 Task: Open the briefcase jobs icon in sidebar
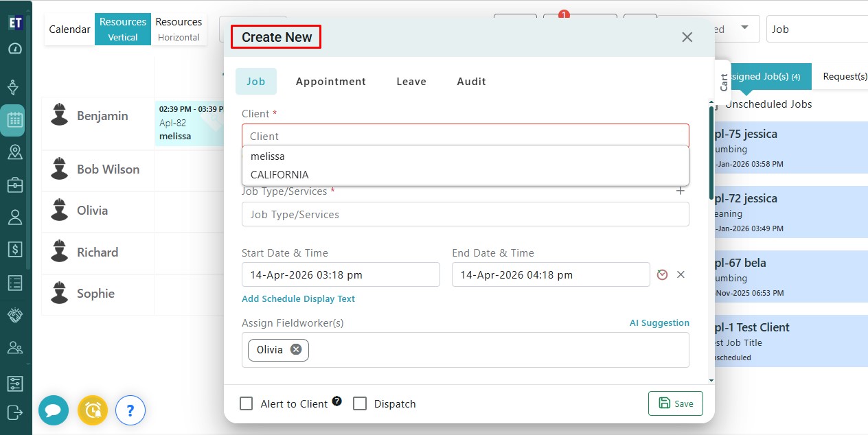coord(14,185)
